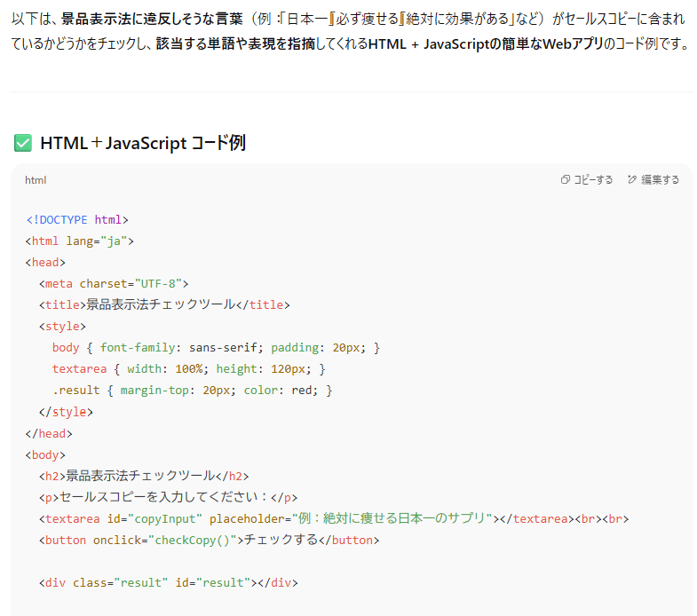Click the button onclick="checkCopy()" line
The height and width of the screenshot is (616, 697).
[x=210, y=540]
